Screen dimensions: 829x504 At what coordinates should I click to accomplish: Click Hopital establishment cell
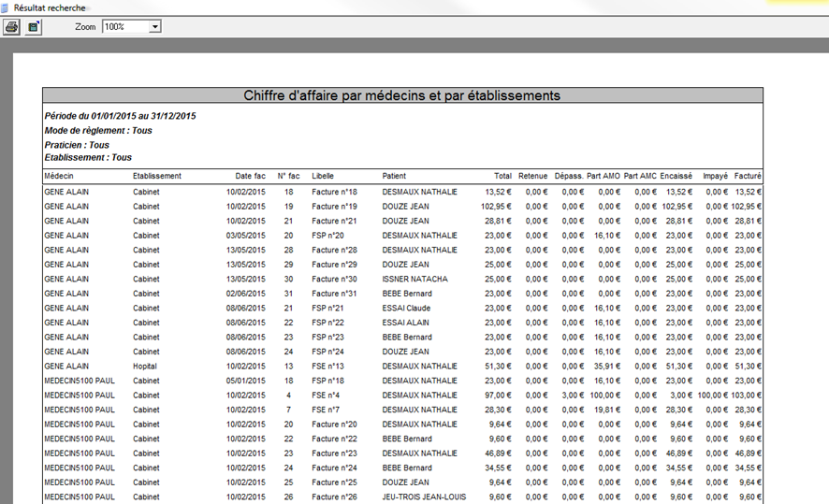(x=145, y=367)
